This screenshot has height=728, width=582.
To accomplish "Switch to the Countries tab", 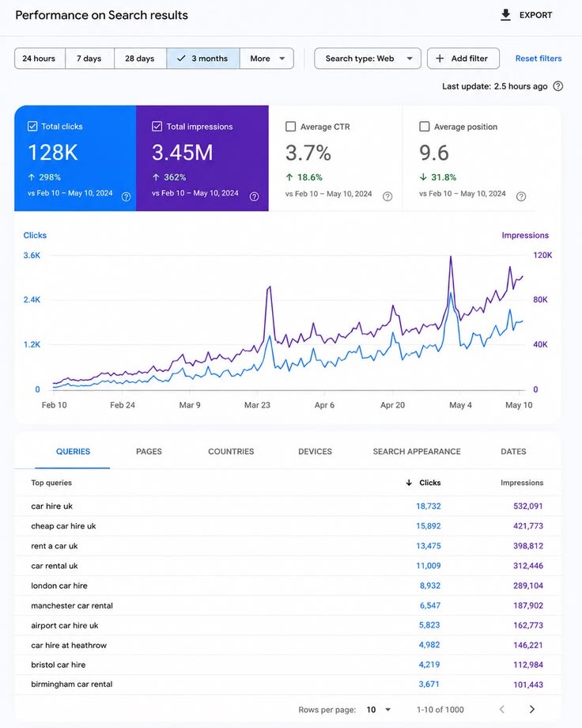I will (231, 451).
